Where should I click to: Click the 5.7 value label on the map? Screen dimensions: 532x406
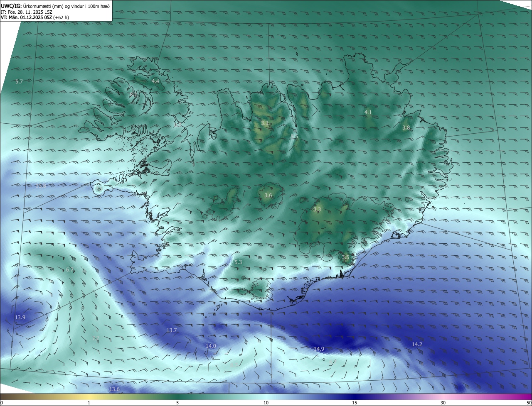(x=19, y=82)
